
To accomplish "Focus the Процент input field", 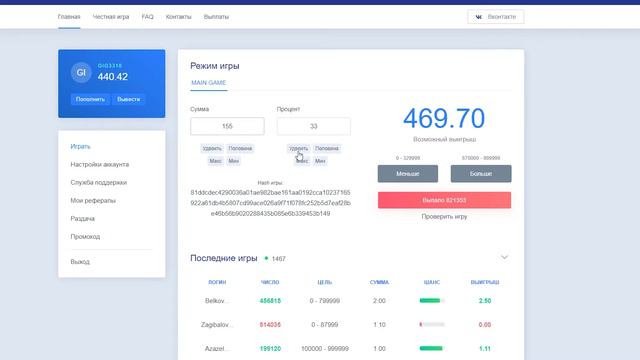I will (313, 126).
